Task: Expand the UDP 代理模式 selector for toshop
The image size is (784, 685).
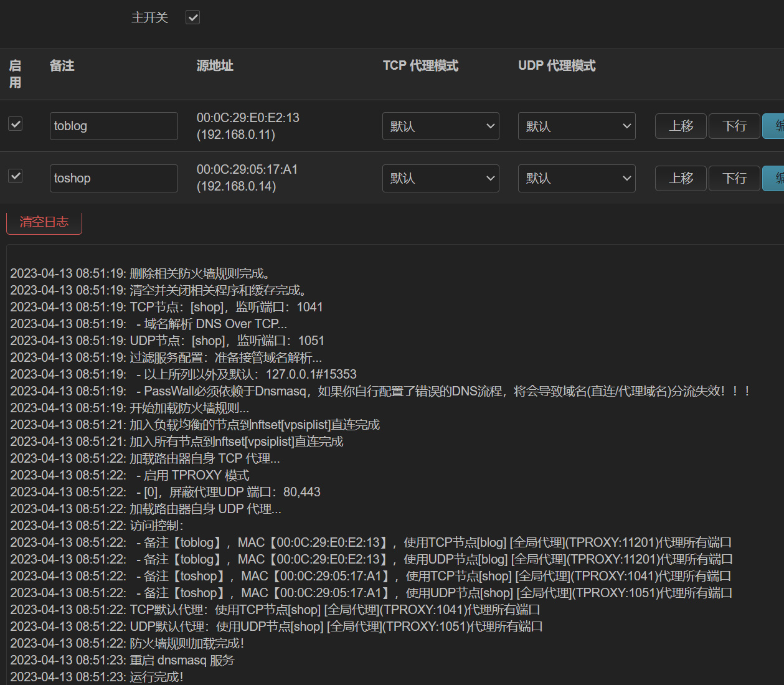Action: (576, 178)
